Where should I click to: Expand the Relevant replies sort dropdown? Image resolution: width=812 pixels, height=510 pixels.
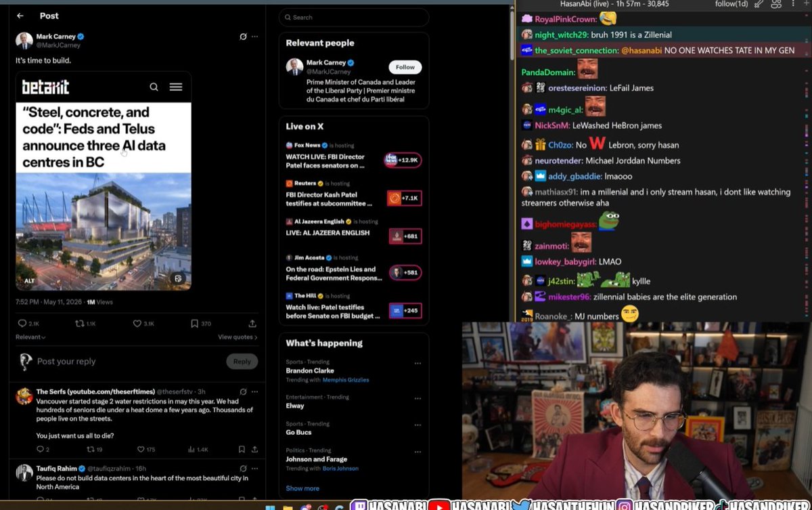click(x=30, y=337)
